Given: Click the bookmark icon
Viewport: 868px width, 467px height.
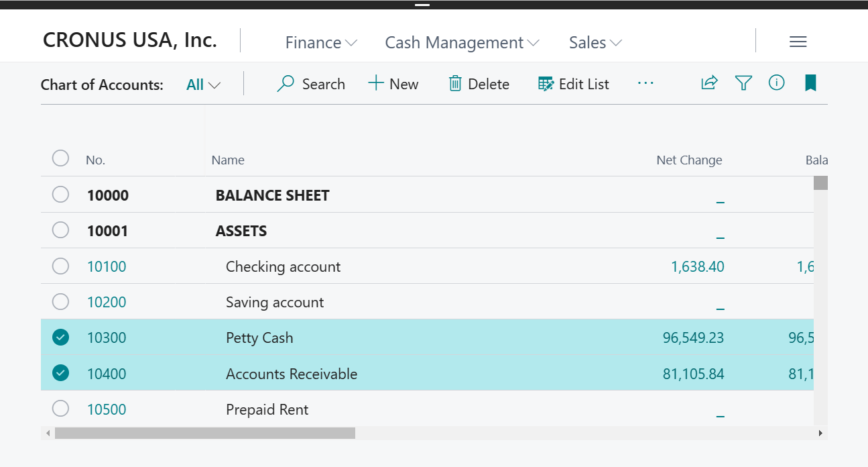Looking at the screenshot, I should click(810, 83).
